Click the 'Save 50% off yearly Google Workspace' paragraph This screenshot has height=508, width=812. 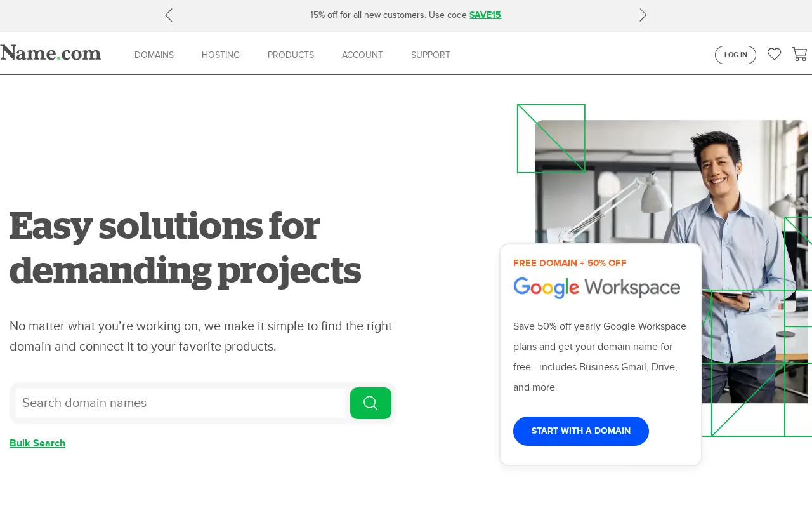click(x=599, y=357)
